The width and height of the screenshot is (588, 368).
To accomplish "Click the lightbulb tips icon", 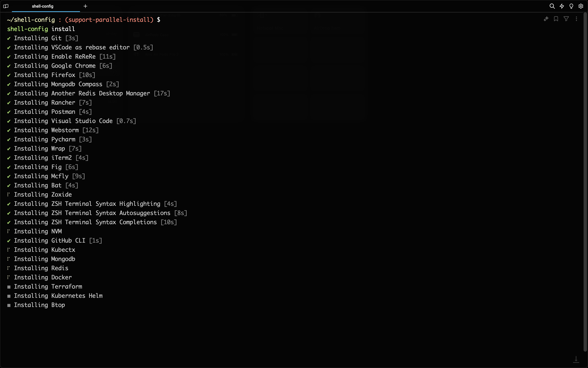I will tap(571, 6).
